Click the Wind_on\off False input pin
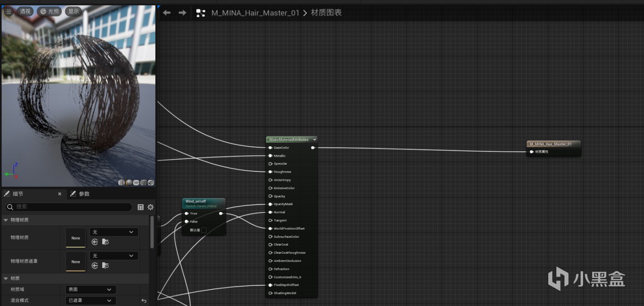 point(187,222)
